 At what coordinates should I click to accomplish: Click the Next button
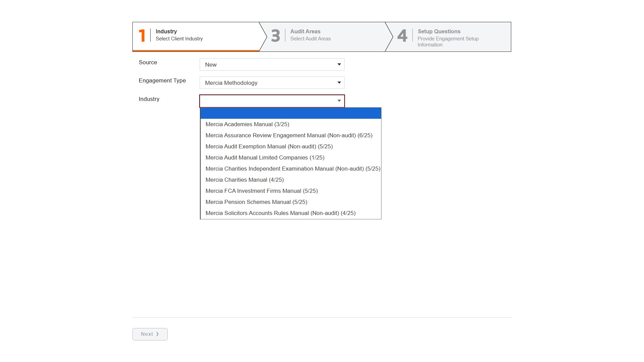point(150,334)
